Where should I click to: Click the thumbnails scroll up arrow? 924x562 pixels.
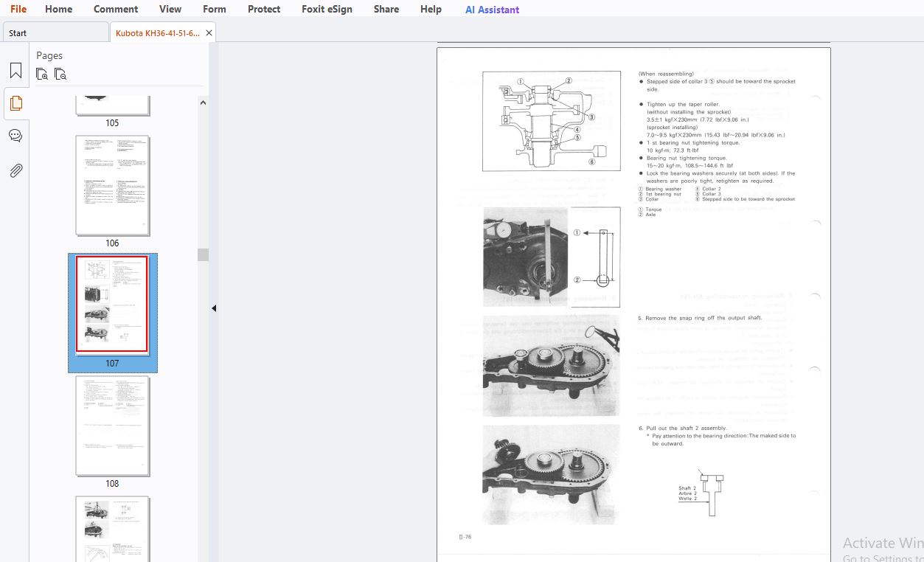[203, 103]
